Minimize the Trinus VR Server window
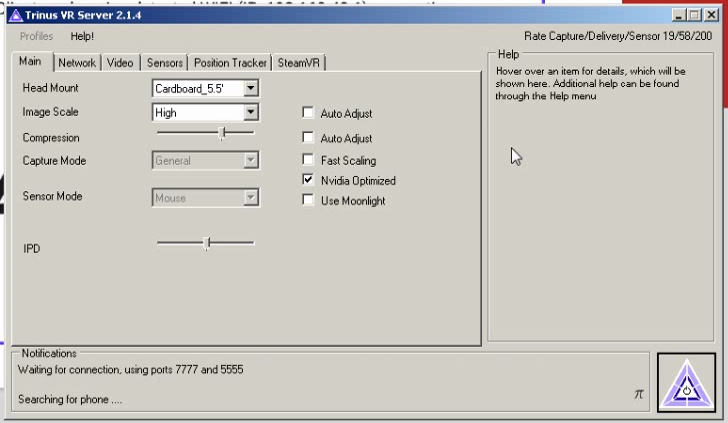Screen dimensions: 728x423 pos(679,15)
